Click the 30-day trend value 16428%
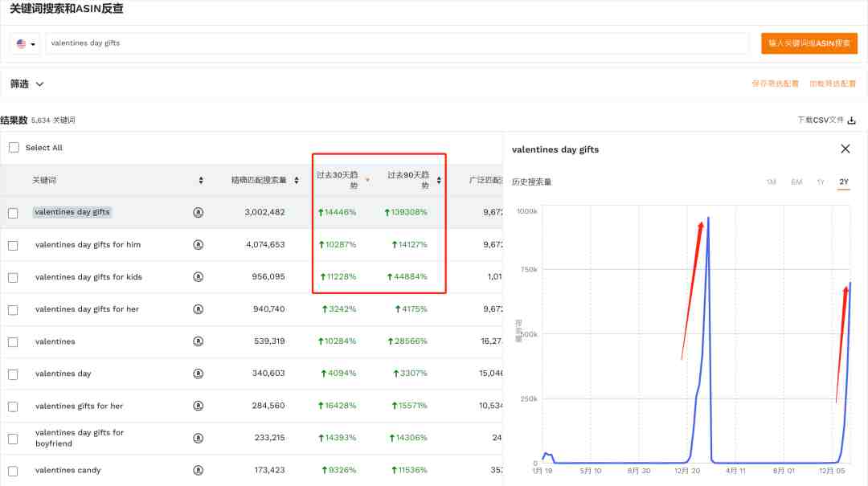868x486 pixels. 337,406
